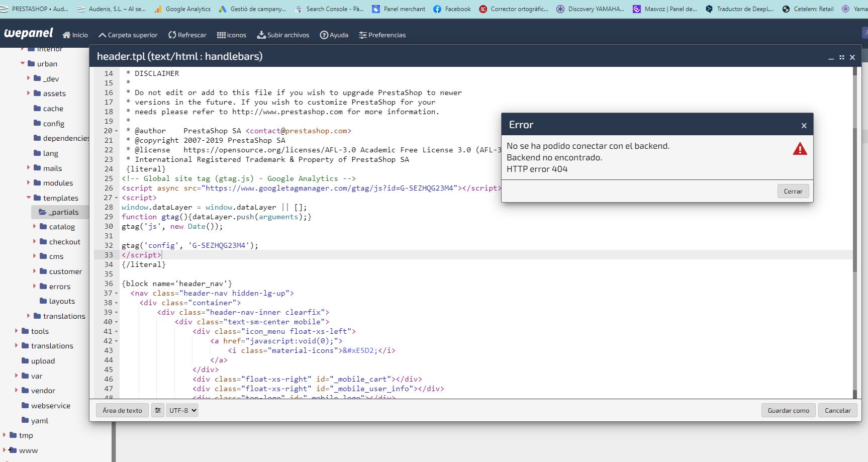This screenshot has height=462, width=868.
Task: Expand the _dev folder arrow
Action: click(x=28, y=78)
